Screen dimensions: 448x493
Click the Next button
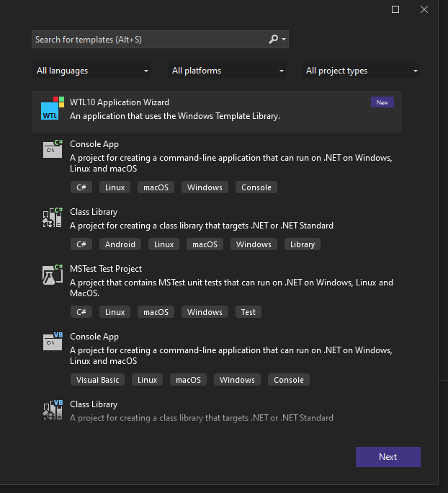coord(388,457)
